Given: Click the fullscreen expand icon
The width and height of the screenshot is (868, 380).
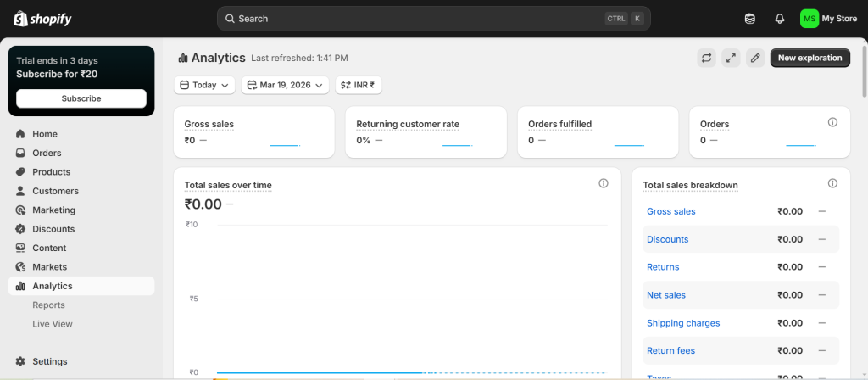Looking at the screenshot, I should pos(731,58).
